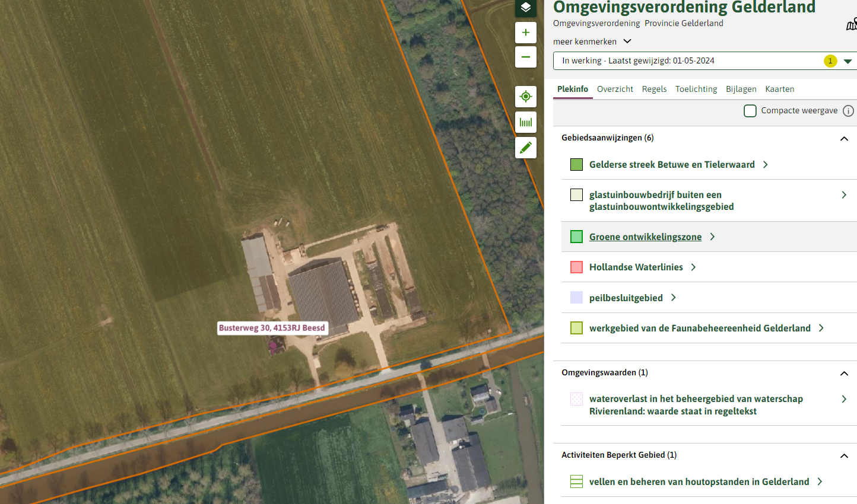The image size is (857, 504).
Task: Open the peilbesluitgebied link
Action: click(x=626, y=298)
